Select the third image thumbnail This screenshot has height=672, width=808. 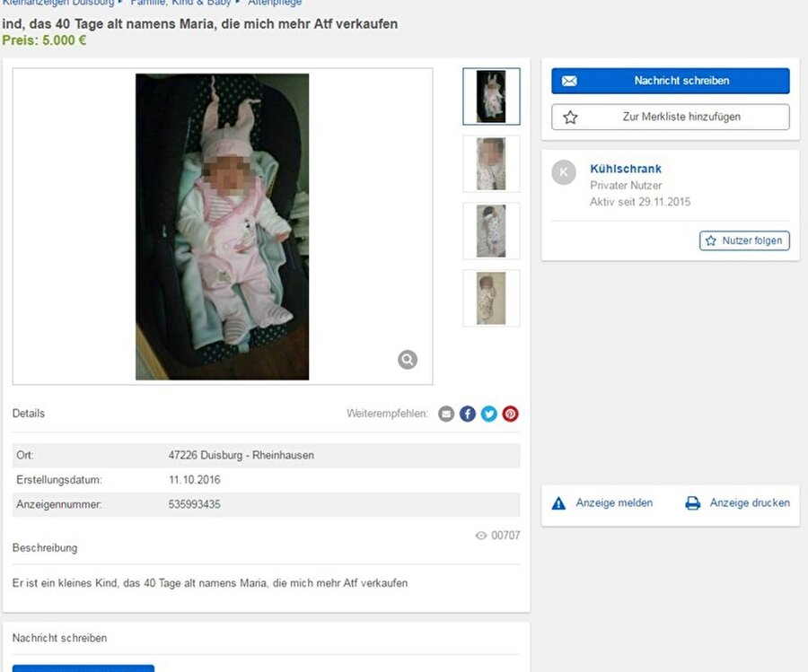[x=492, y=231]
